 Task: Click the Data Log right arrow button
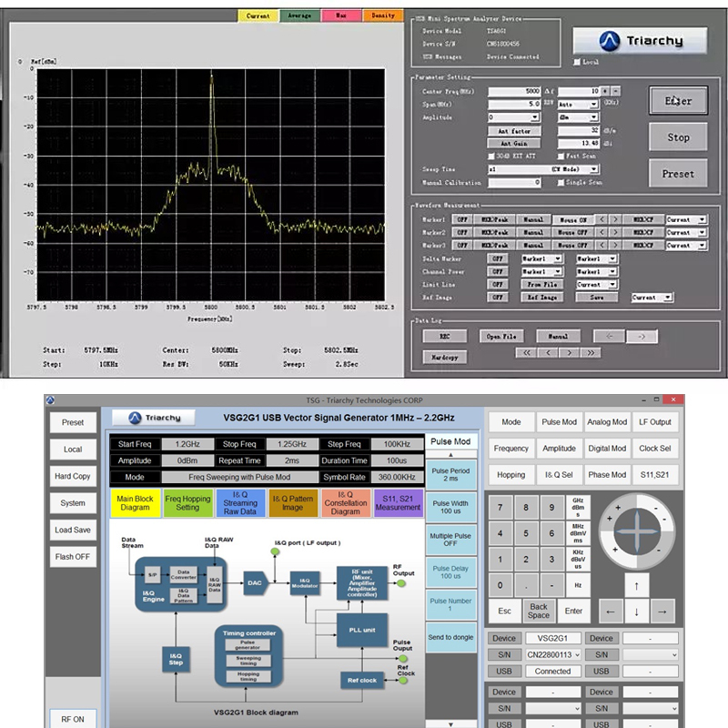(x=642, y=336)
